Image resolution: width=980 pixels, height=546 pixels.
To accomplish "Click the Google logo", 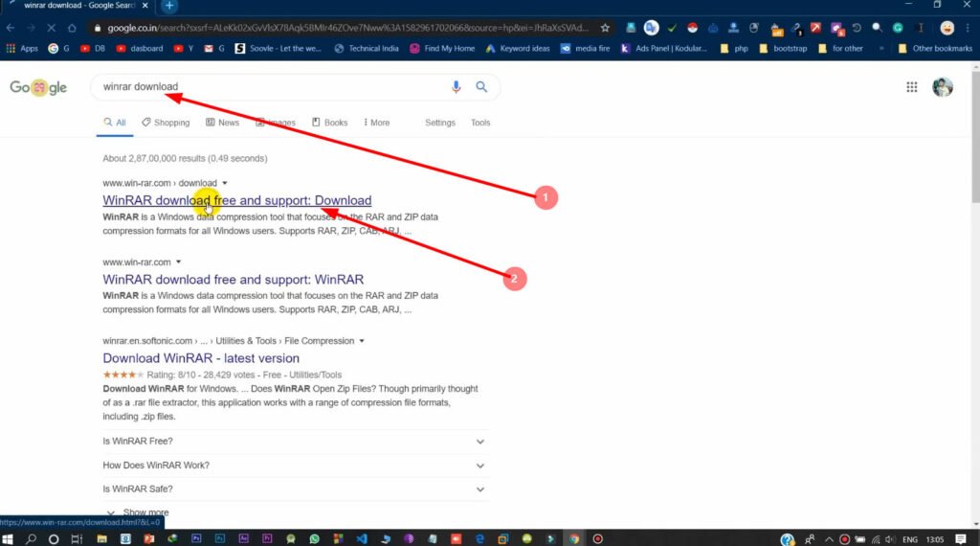I will (x=38, y=87).
